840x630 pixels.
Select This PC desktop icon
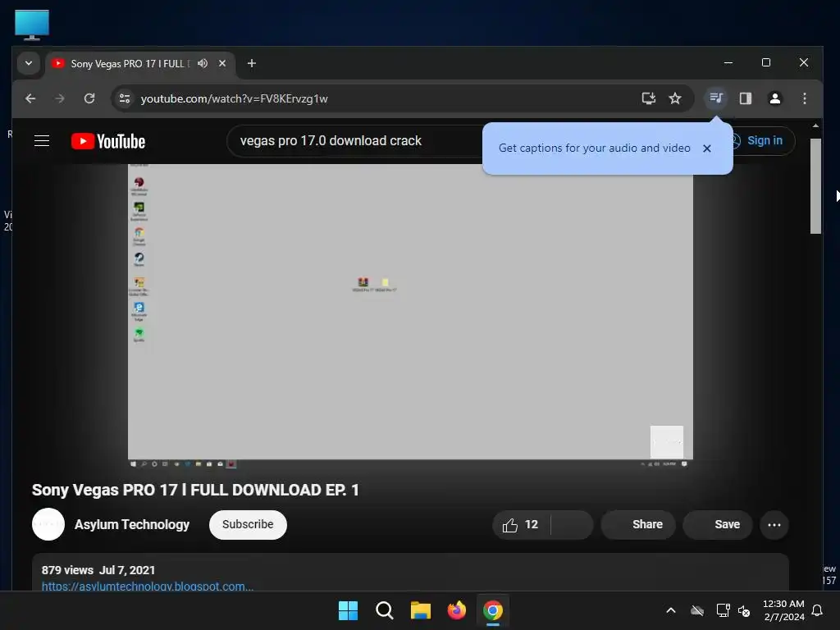pos(32,25)
